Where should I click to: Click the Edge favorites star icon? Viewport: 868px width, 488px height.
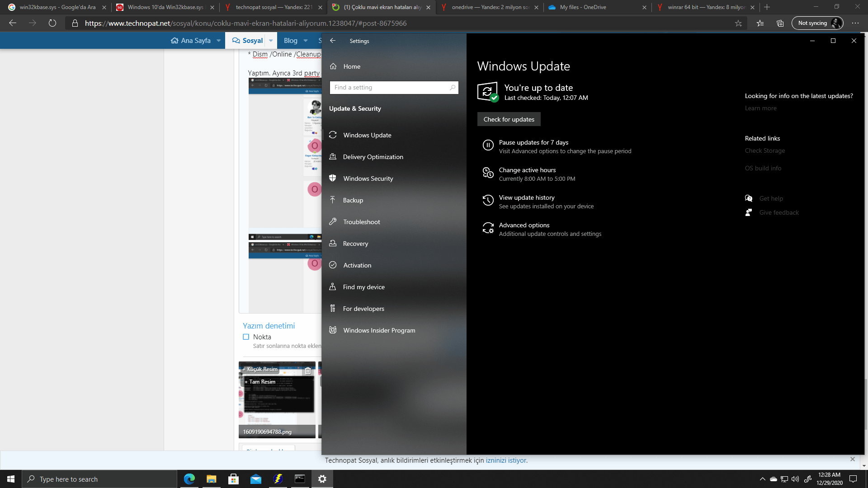click(x=738, y=23)
